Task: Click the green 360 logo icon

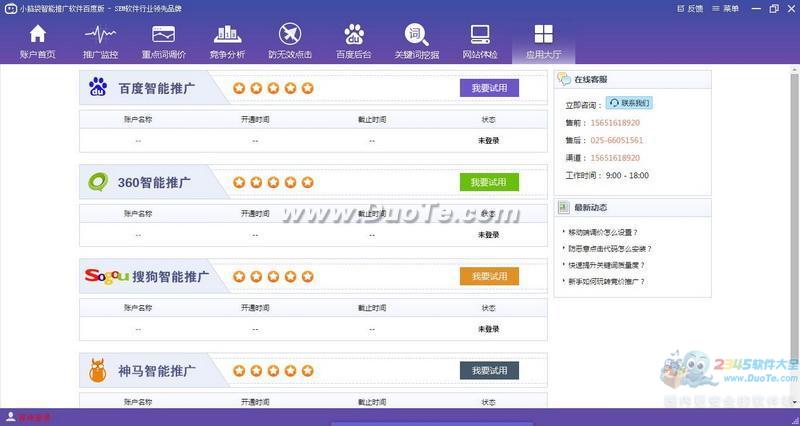Action: (x=98, y=182)
